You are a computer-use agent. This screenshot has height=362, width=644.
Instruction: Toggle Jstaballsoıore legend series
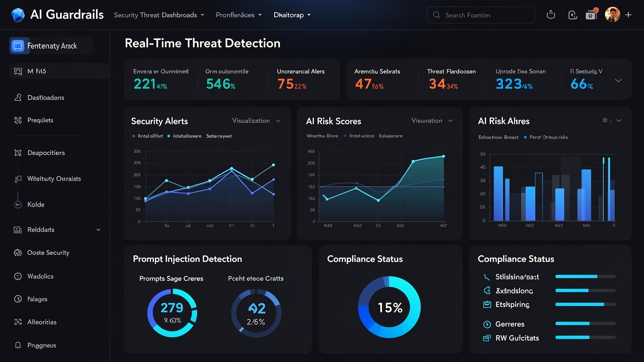[184, 136]
